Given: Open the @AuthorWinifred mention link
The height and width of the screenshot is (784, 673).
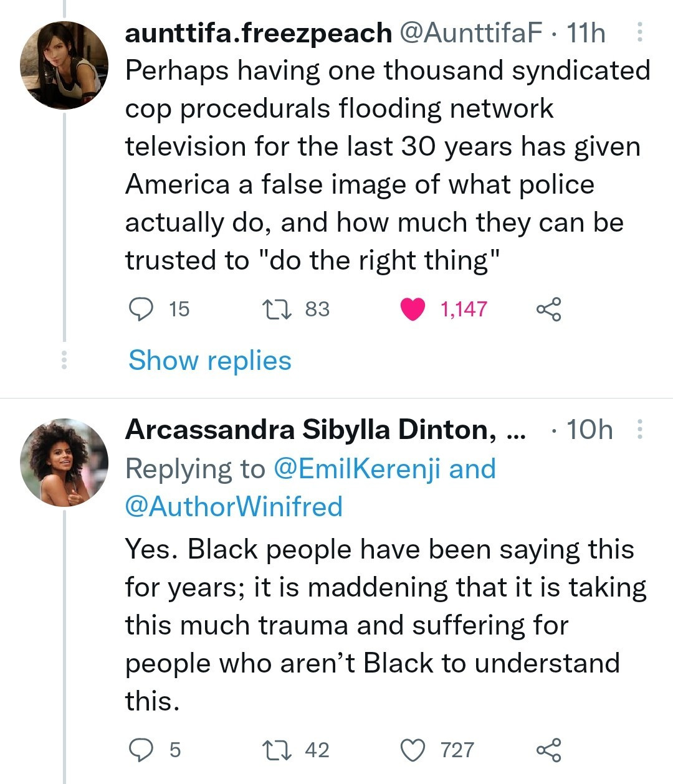Looking at the screenshot, I should coord(234,506).
